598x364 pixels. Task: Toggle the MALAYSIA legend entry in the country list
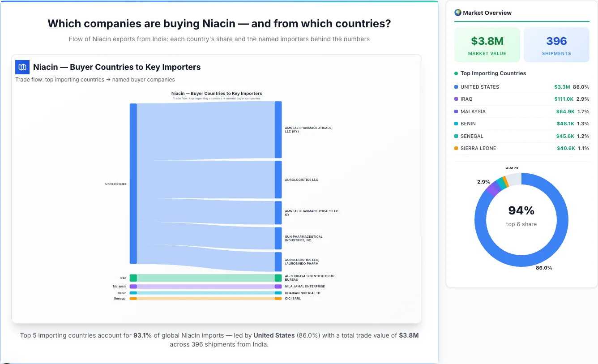tap(474, 111)
